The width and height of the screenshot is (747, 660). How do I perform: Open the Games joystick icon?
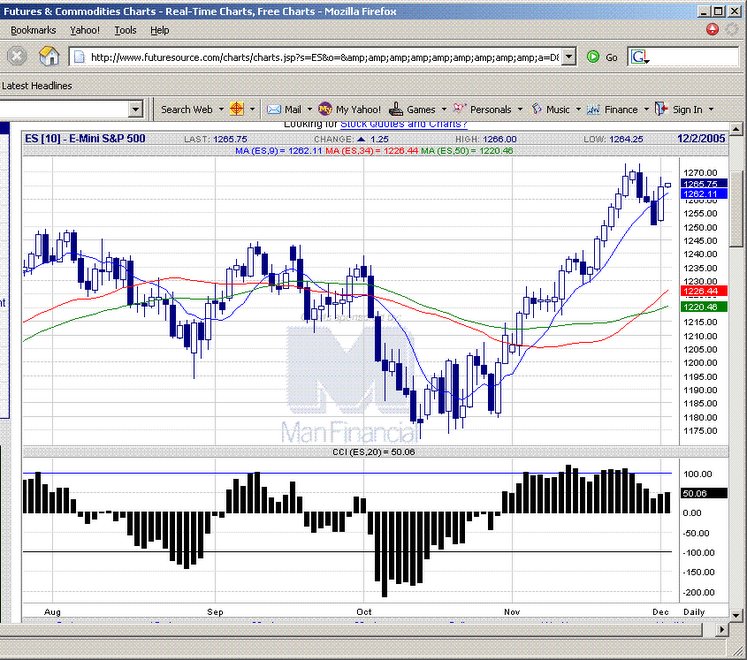tap(396, 109)
